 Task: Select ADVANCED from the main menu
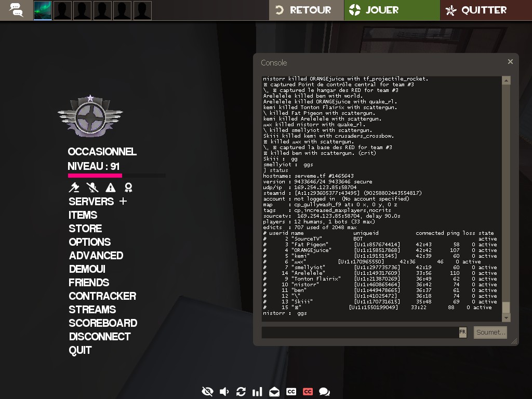(96, 256)
